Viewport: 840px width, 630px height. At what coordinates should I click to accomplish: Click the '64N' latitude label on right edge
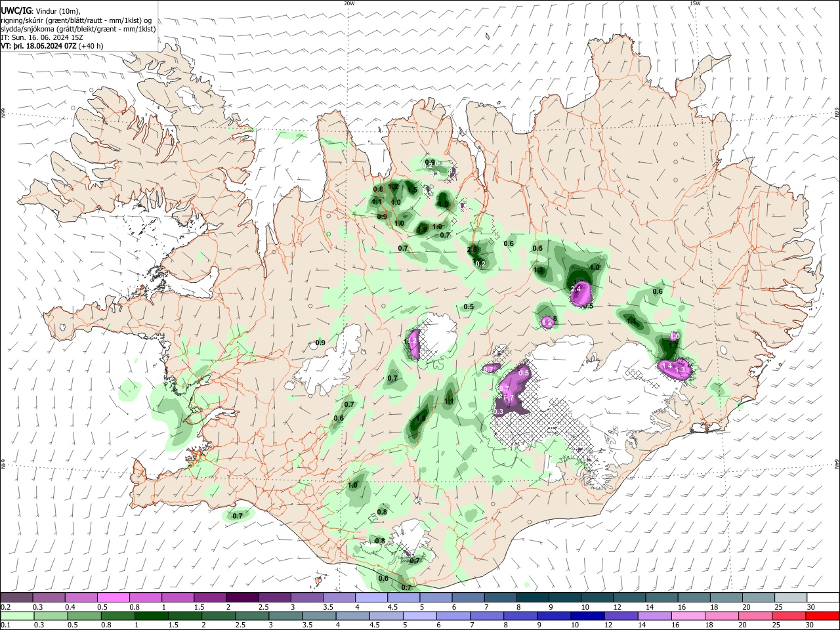pyautogui.click(x=837, y=463)
